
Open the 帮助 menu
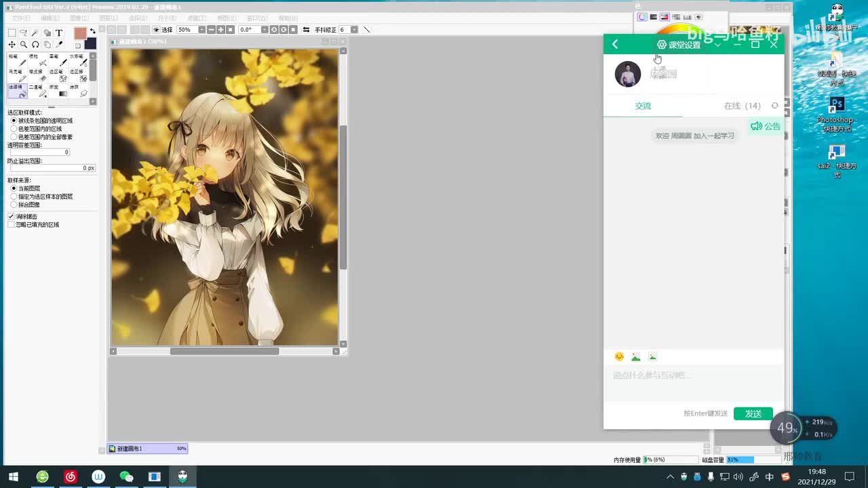[288, 18]
